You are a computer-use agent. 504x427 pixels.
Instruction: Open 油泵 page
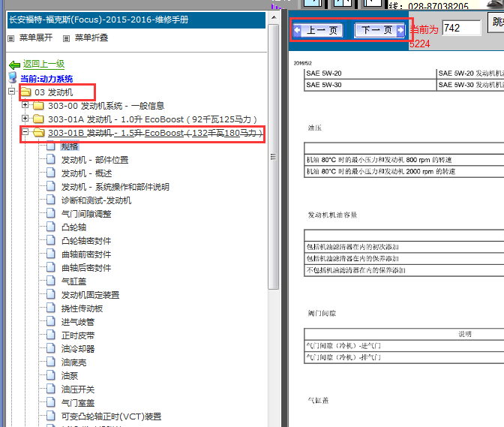pos(70,376)
